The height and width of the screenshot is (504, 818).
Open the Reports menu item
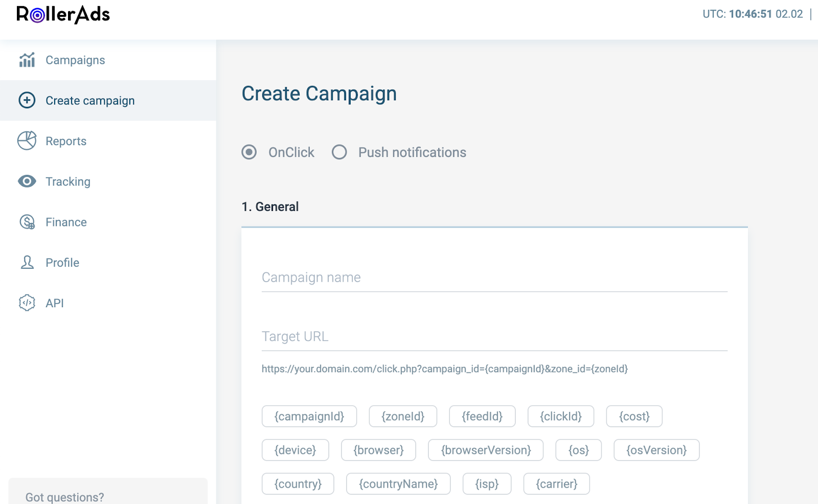tap(66, 141)
